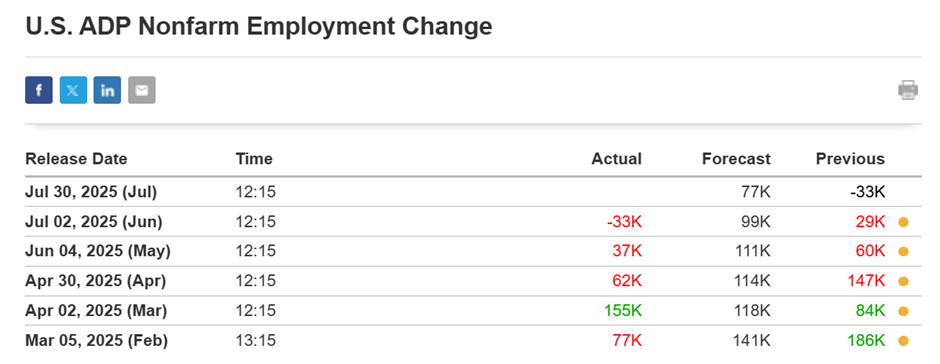Image resolution: width=940 pixels, height=364 pixels.
Task: Click the yellow revision dot for Apr row
Action: (x=903, y=281)
